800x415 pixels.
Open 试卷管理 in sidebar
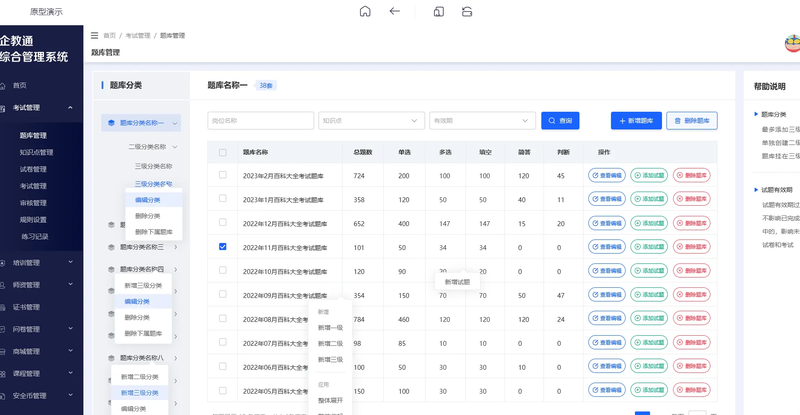(x=33, y=169)
